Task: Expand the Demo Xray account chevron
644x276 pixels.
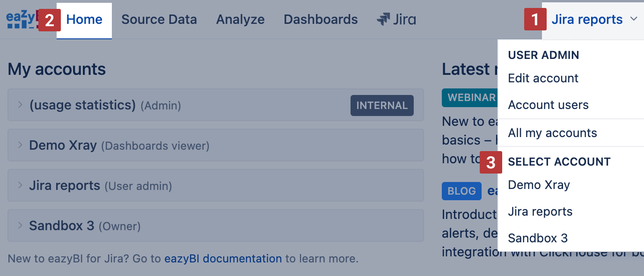Action: click(x=20, y=145)
